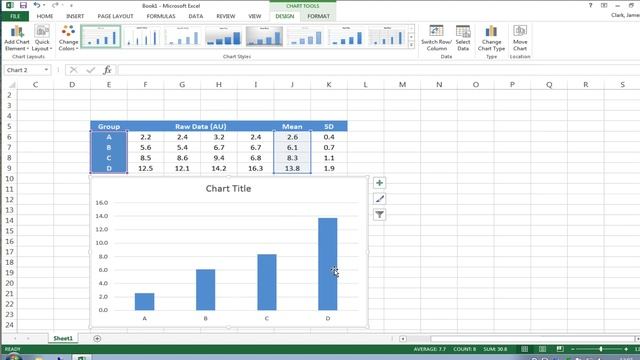
Task: Select the Sheet1 worksheet tab
Action: [x=63, y=338]
